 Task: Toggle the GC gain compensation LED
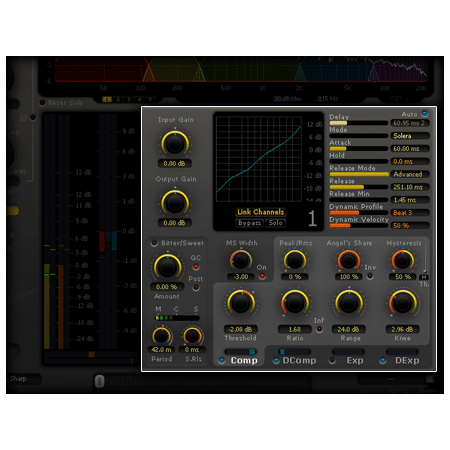[x=196, y=266]
